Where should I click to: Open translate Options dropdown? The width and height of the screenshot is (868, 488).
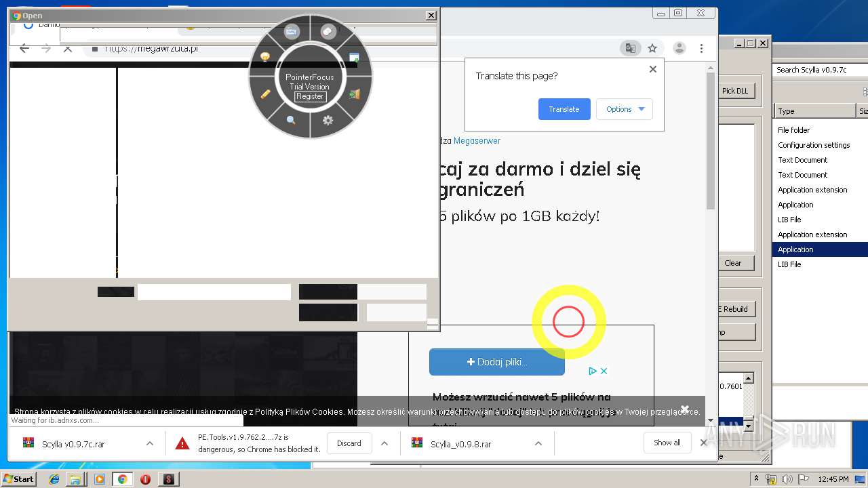click(625, 109)
